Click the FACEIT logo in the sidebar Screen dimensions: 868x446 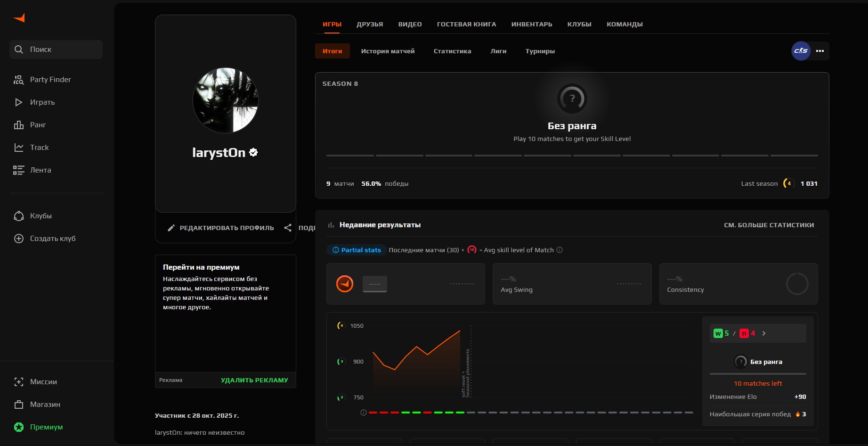[x=19, y=18]
